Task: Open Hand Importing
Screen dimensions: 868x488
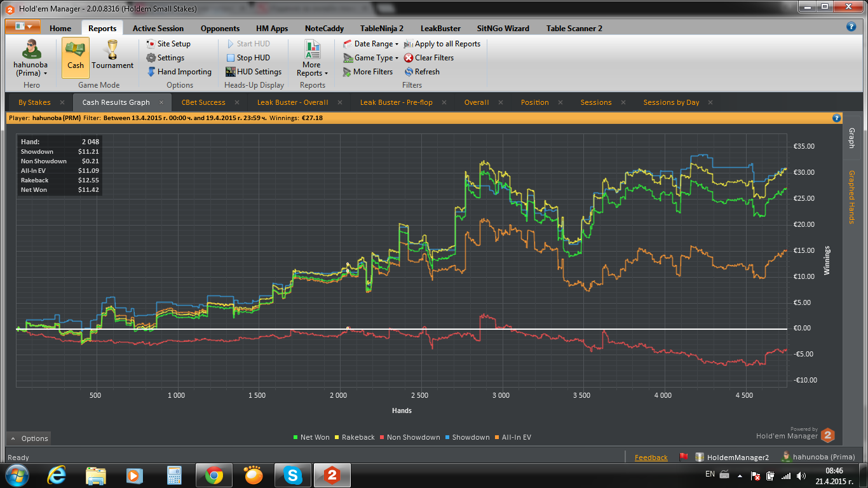Action: 179,72
